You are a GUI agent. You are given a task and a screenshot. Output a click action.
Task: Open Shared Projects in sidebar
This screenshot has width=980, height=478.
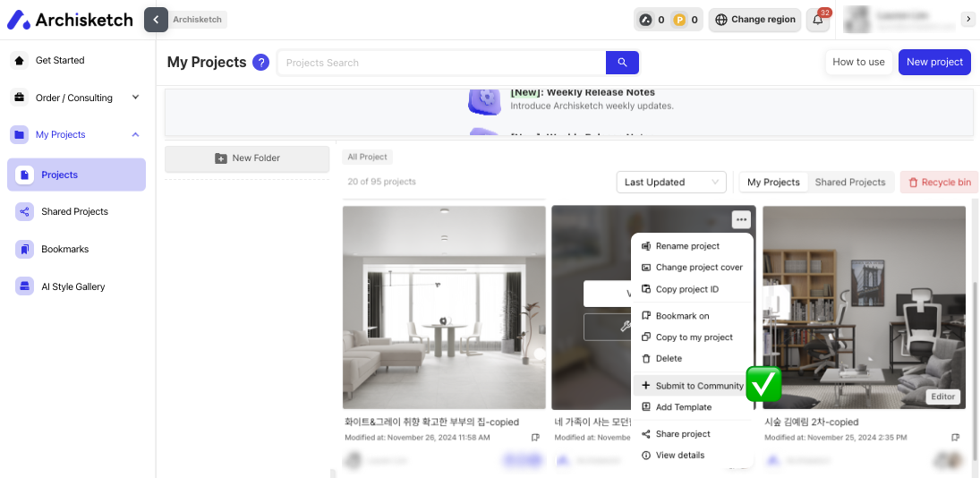(x=76, y=212)
